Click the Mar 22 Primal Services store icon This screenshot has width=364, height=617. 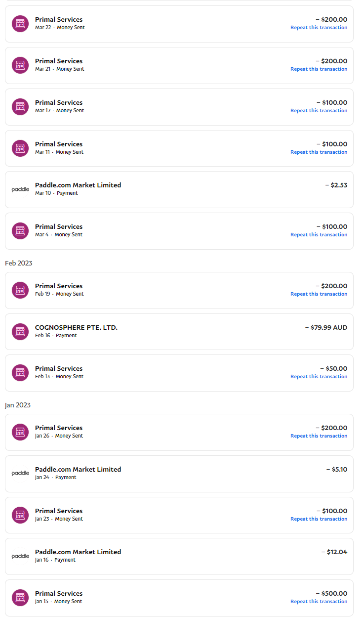[x=20, y=24]
